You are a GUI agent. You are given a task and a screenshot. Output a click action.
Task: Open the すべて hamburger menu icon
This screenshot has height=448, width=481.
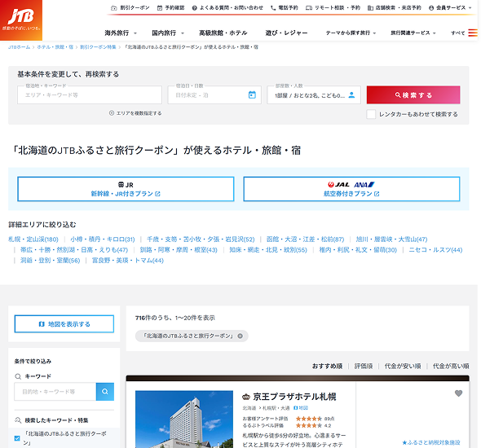[x=473, y=33]
